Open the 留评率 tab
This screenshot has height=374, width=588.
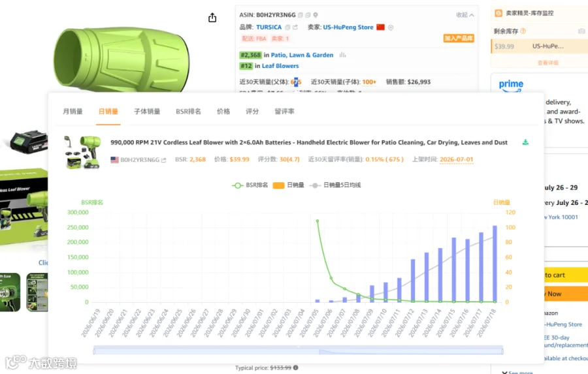[x=284, y=112]
